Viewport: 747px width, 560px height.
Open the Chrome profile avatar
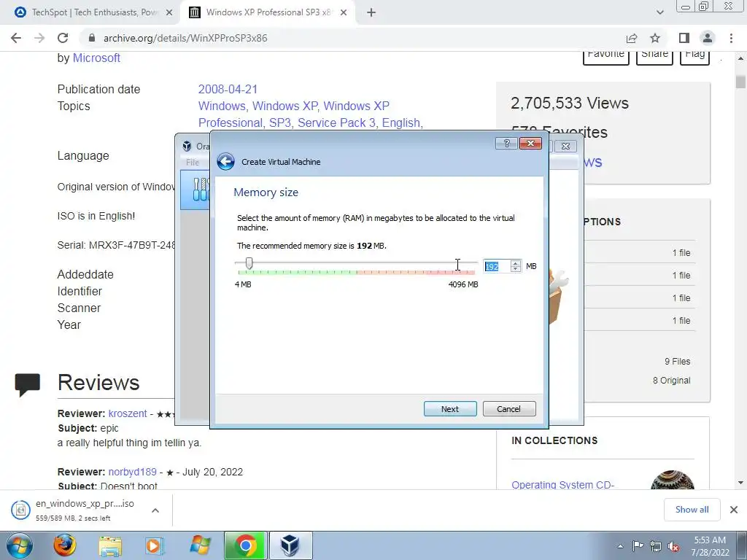[708, 38]
